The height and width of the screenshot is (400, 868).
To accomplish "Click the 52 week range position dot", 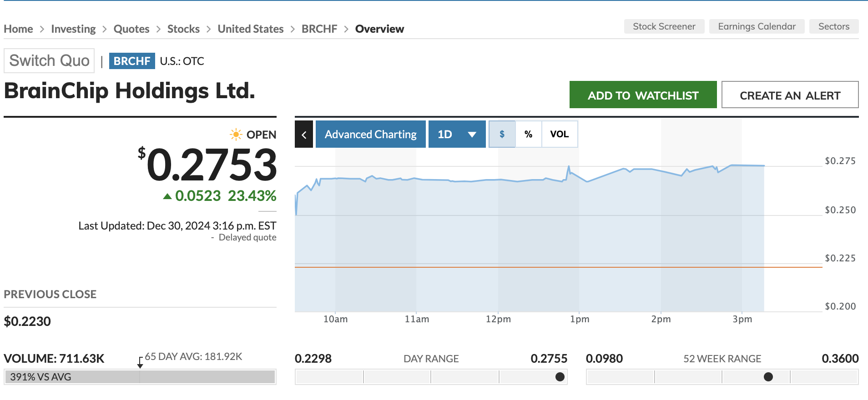I will (x=768, y=377).
